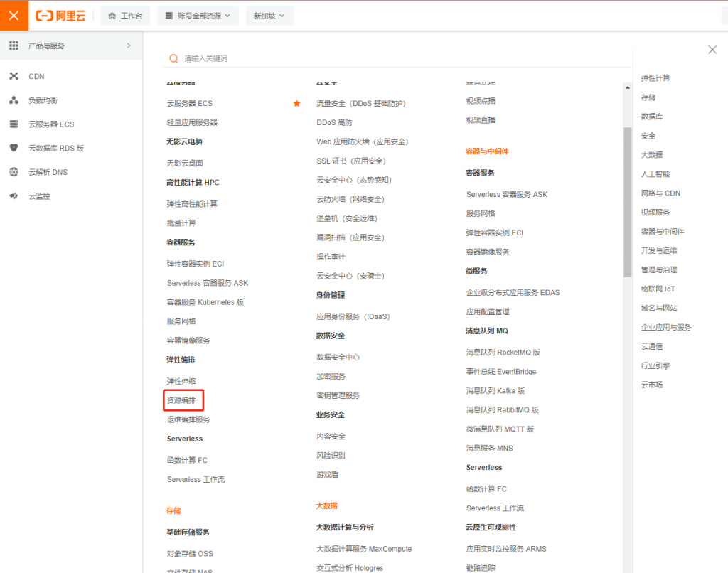Open 密钥管理服务

click(x=338, y=395)
